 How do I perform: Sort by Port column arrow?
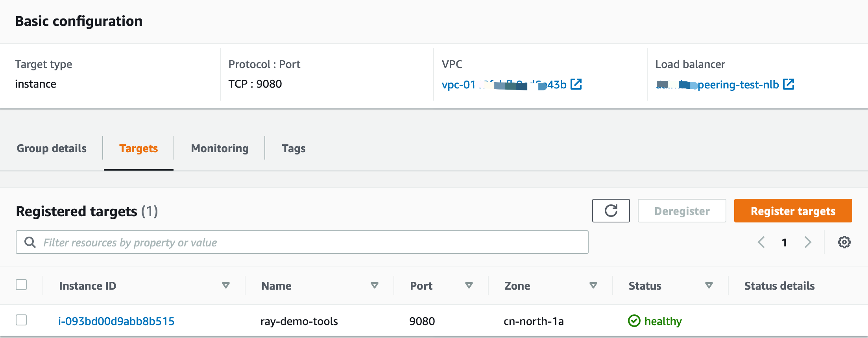[x=469, y=285]
